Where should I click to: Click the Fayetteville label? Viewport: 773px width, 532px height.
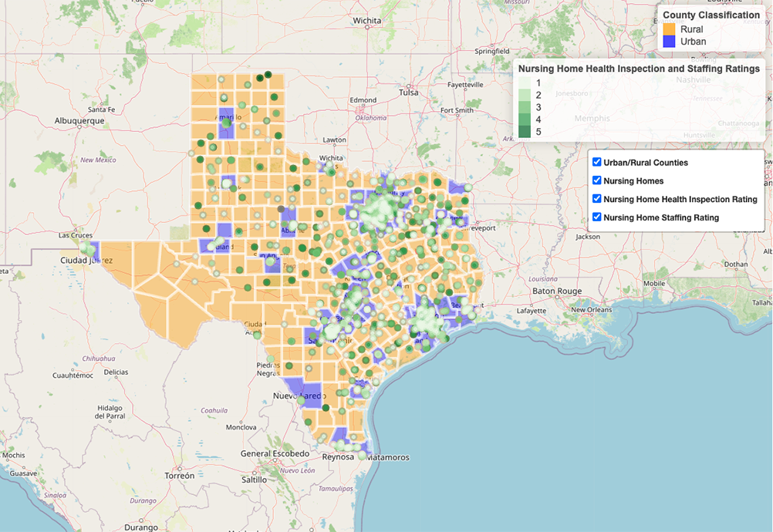[465, 84]
